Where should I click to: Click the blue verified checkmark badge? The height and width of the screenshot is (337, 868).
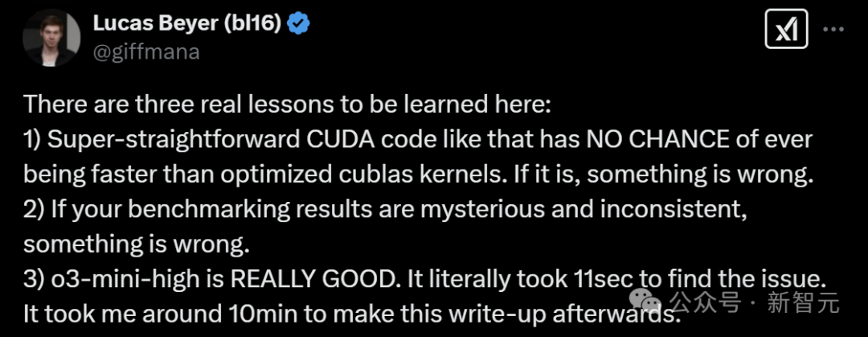tap(299, 25)
